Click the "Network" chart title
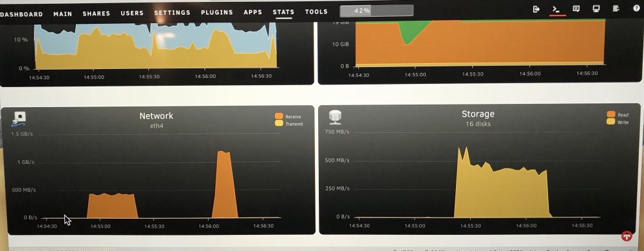 click(156, 116)
